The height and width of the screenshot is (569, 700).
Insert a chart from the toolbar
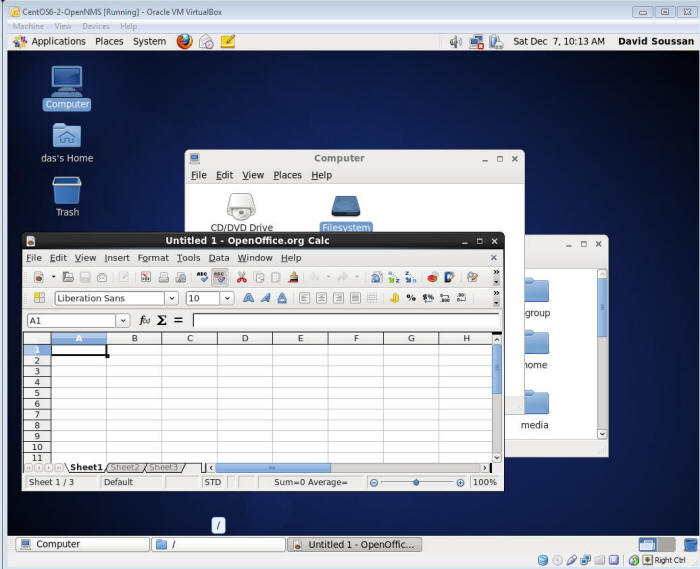432,277
